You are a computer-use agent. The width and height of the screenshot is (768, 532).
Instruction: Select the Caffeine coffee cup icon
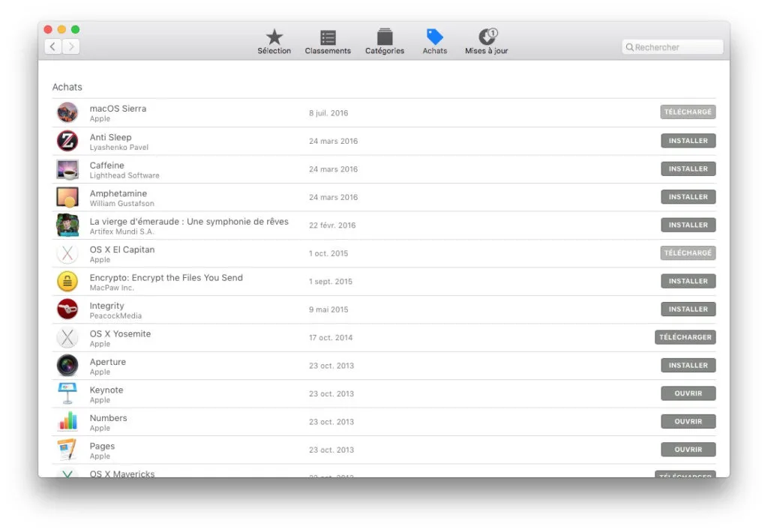pyautogui.click(x=67, y=169)
